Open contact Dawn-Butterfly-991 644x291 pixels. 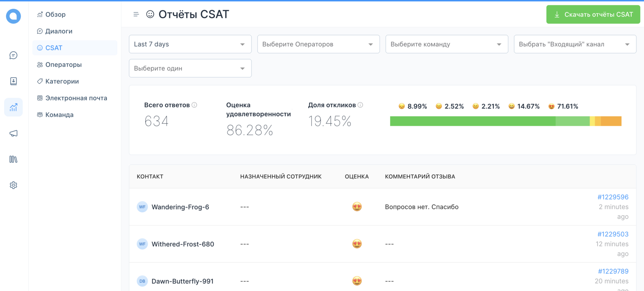[x=182, y=281]
